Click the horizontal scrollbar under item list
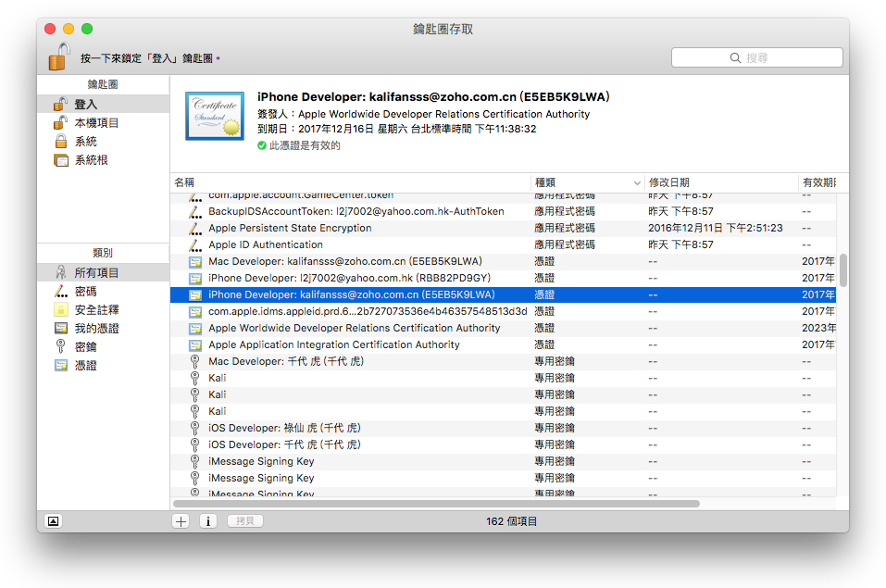This screenshot has width=886, height=588. (x=436, y=503)
